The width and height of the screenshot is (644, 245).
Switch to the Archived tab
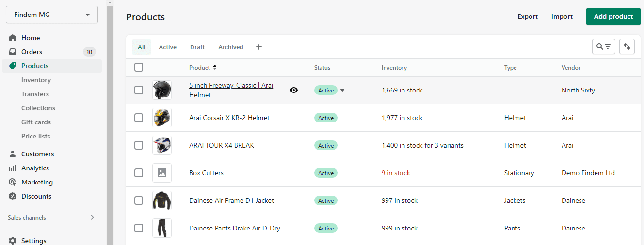(x=231, y=47)
